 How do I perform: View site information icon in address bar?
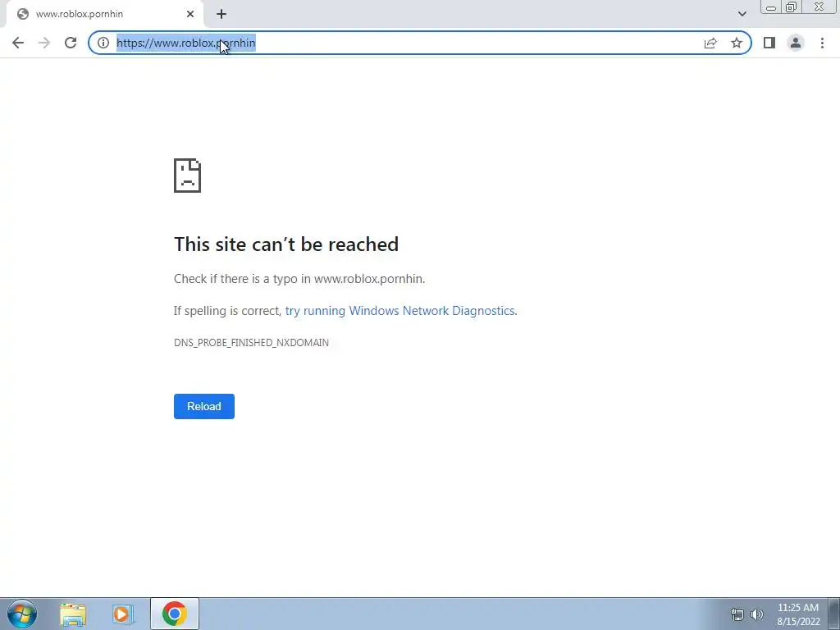(103, 43)
